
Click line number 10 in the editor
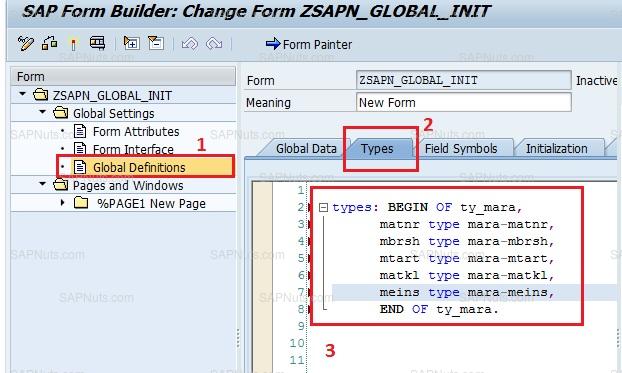click(x=297, y=343)
